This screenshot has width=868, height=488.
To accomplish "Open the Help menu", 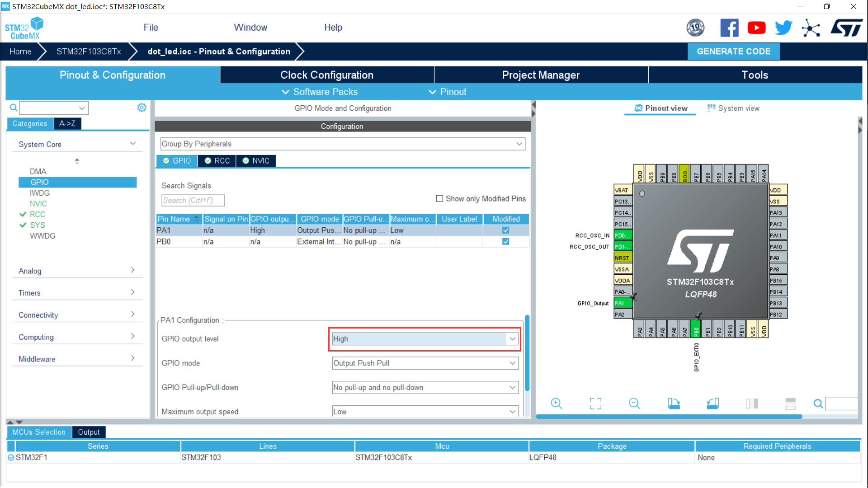I will 333,28.
